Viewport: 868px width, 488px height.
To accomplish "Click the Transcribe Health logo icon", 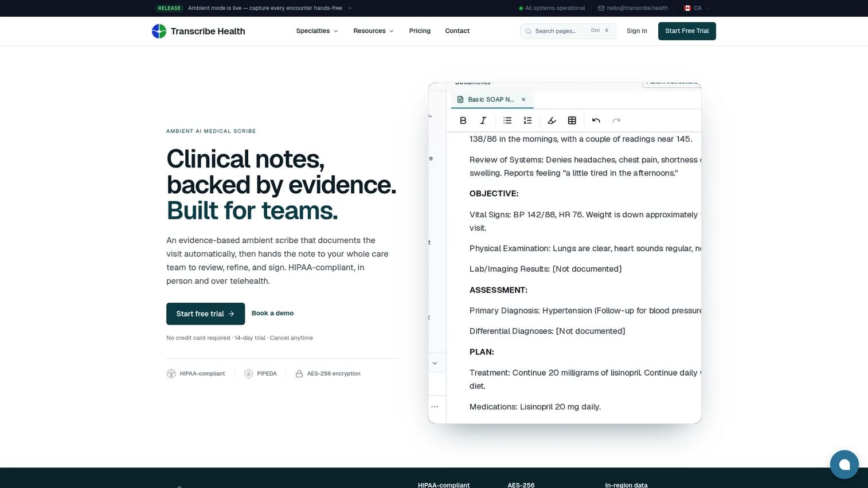I will pos(159,31).
